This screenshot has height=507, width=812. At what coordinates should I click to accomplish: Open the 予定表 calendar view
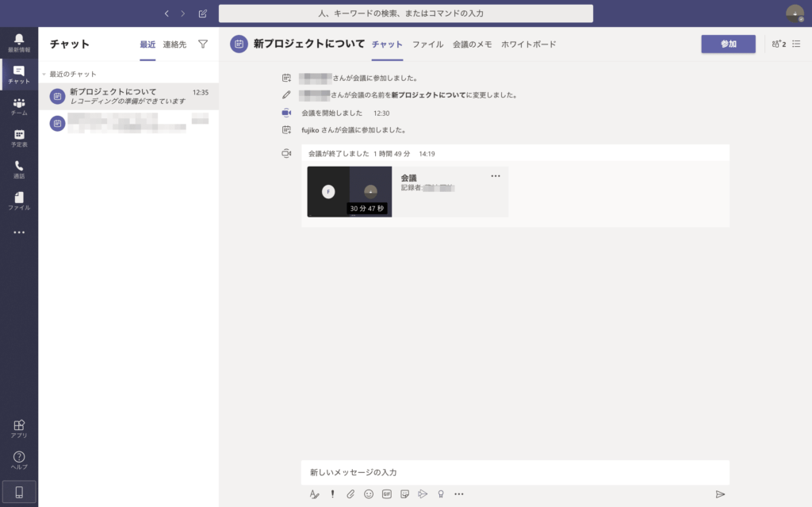coord(18,140)
